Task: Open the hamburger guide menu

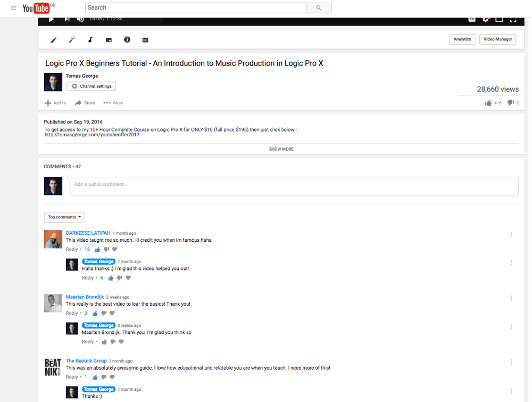Action: pyautogui.click(x=14, y=8)
